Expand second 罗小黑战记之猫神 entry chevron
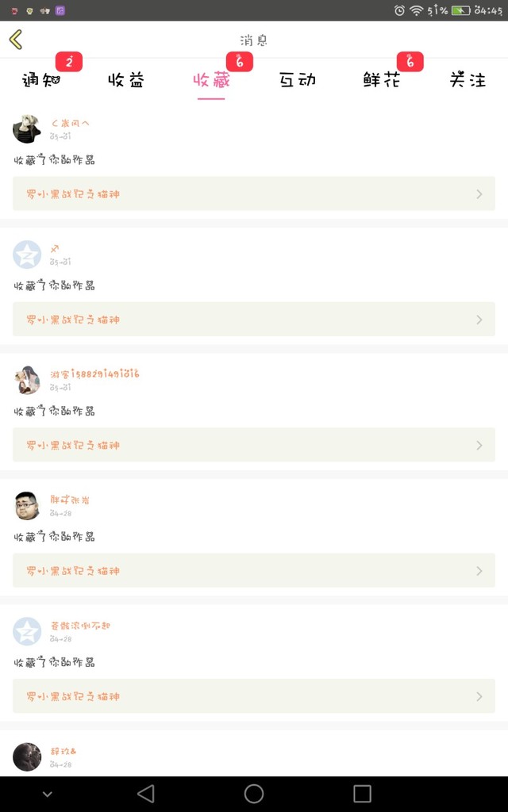Screen dimensions: 508x812 tap(479, 320)
